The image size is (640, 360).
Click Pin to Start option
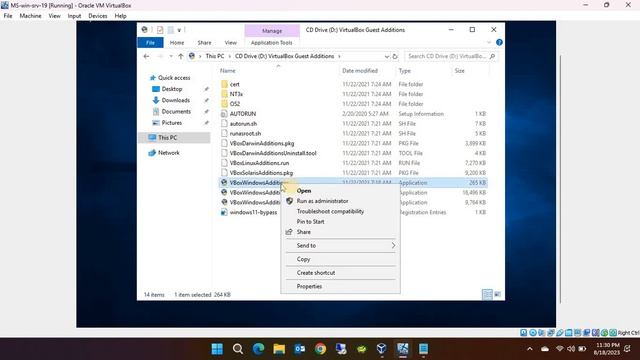tap(310, 221)
